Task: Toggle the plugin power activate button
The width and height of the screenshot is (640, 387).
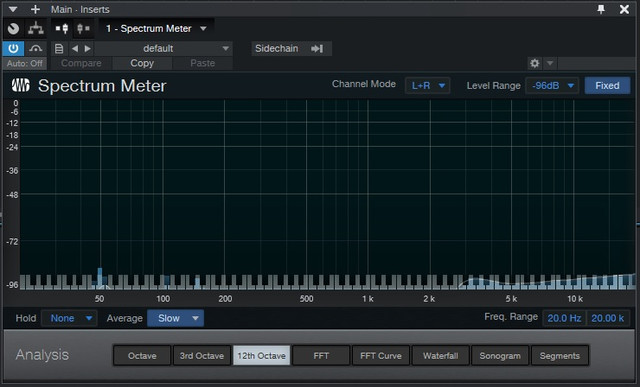Action: pos(13,49)
